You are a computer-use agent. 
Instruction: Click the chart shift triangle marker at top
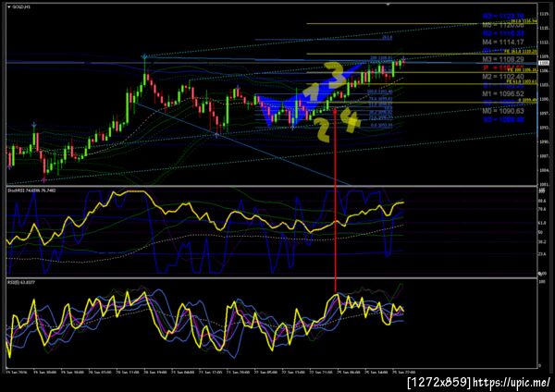pyautogui.click(x=388, y=5)
